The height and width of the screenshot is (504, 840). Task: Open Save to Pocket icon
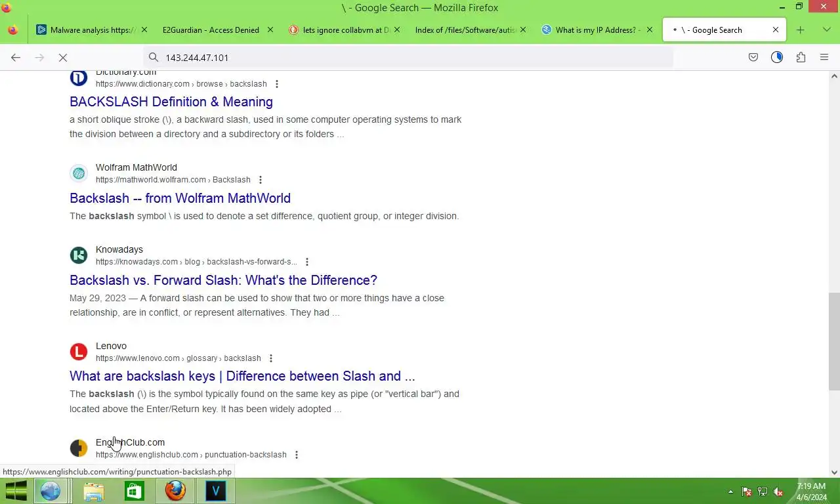point(753,58)
